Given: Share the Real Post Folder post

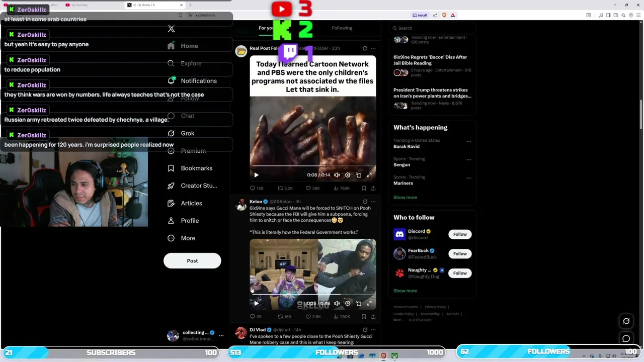Looking at the screenshot, I should [x=373, y=188].
